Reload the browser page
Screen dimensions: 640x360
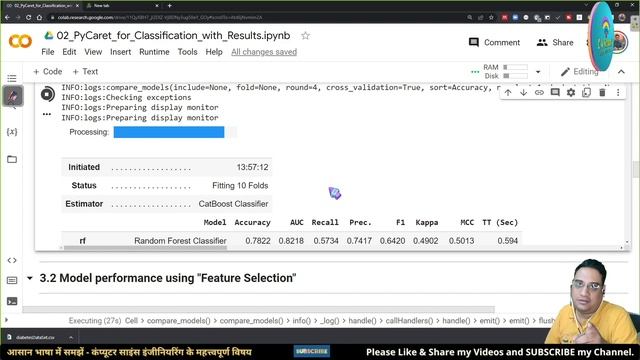point(29,18)
